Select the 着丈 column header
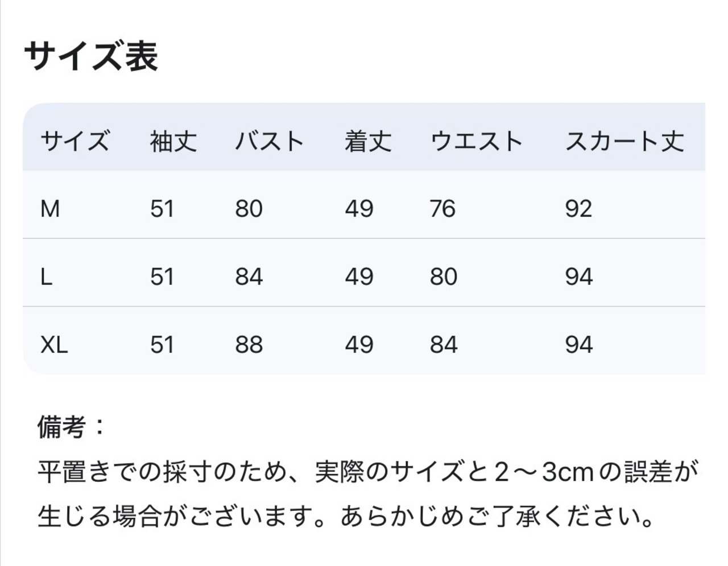Viewport: 728px width, 566px height. tap(368, 141)
